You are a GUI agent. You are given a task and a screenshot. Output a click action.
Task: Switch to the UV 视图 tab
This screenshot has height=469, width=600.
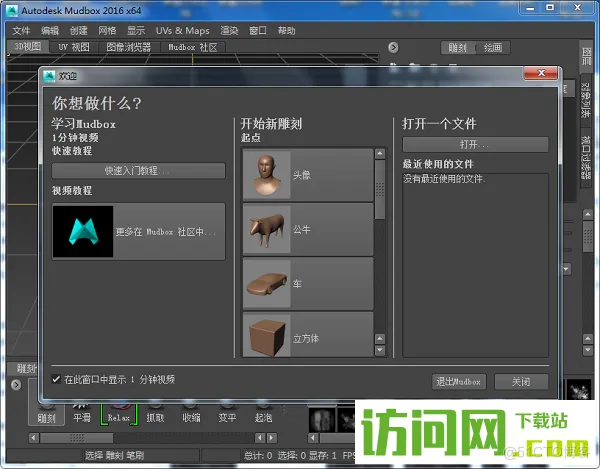coord(74,47)
